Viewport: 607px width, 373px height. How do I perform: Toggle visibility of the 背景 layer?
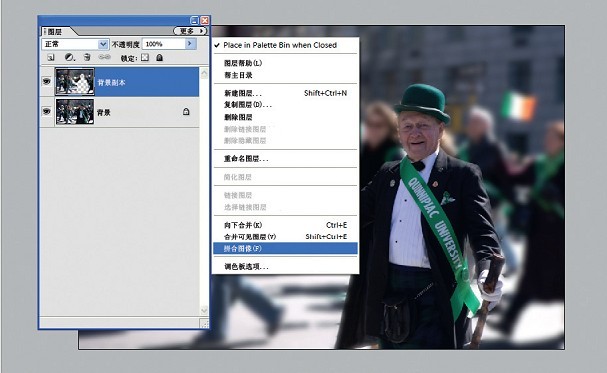(47, 112)
